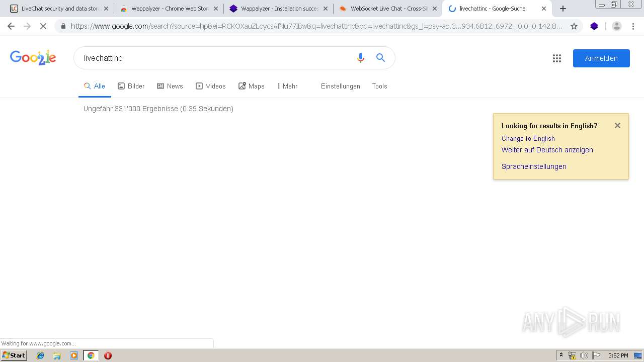Open the Action Center flag icon
Screen dimensions: 644x362
pyautogui.click(x=596, y=355)
